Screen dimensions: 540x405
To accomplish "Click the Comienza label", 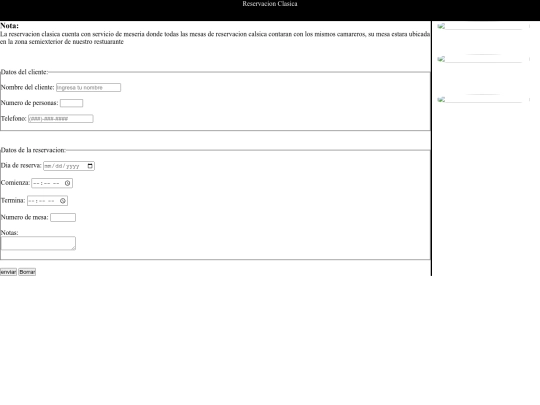I will coord(15,183).
